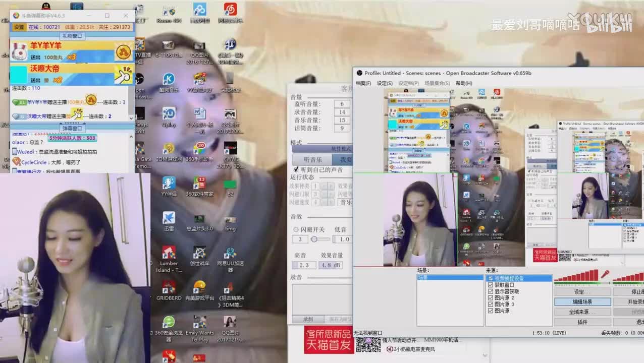
Task: Open 设定档(P) menu in OBS
Action: point(409,83)
